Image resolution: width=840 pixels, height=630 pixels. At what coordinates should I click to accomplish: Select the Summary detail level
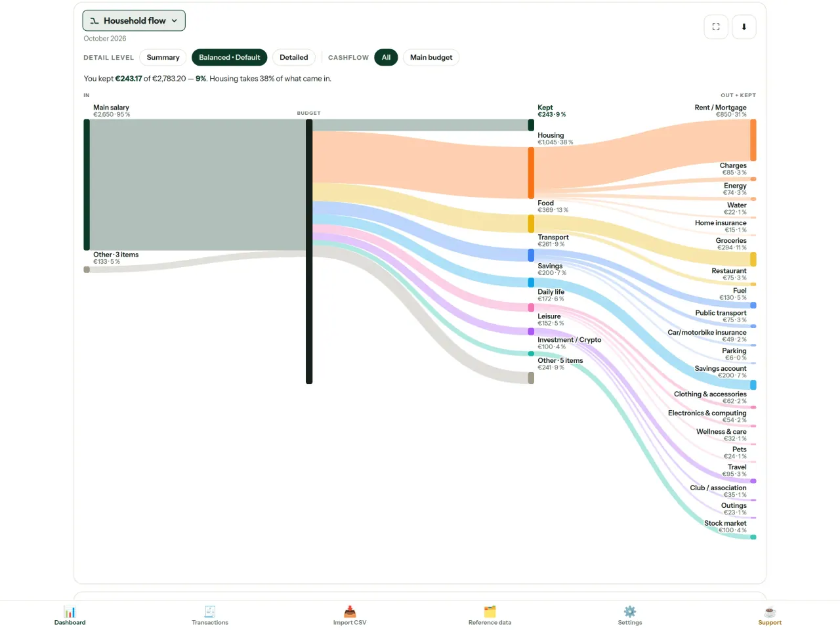tap(163, 58)
